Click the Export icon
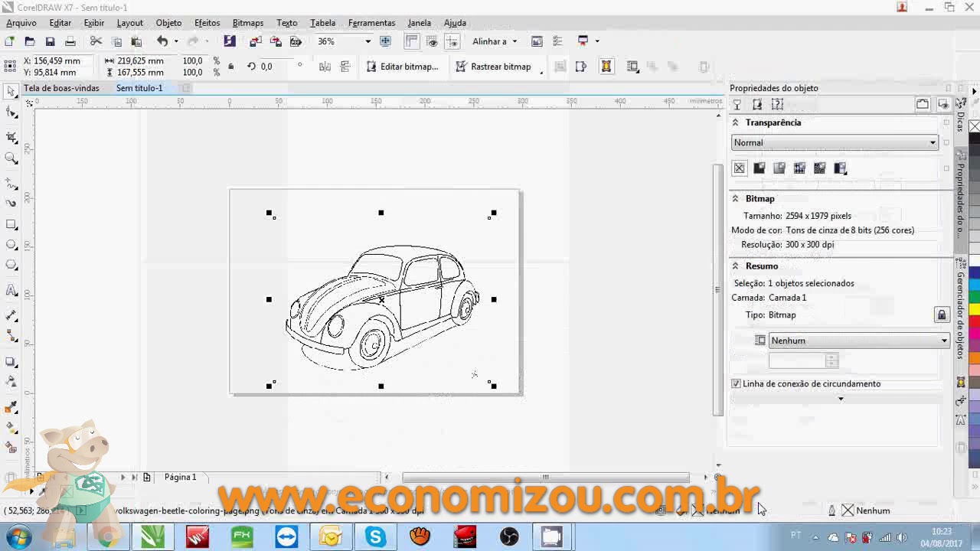Screen dimensions: 980x551 (276, 41)
